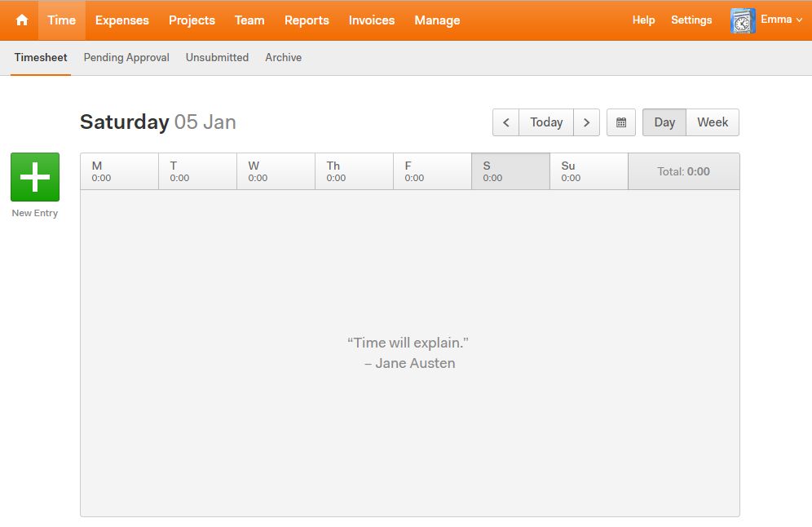812x527 pixels.
Task: Click the Today button
Action: click(x=545, y=122)
